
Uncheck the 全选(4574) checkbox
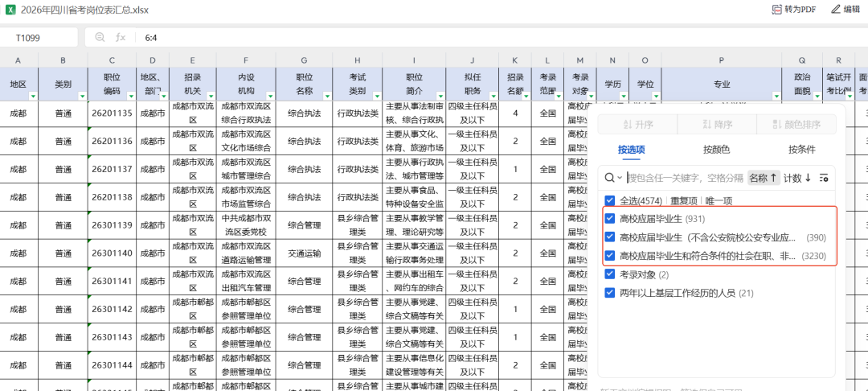pos(610,200)
